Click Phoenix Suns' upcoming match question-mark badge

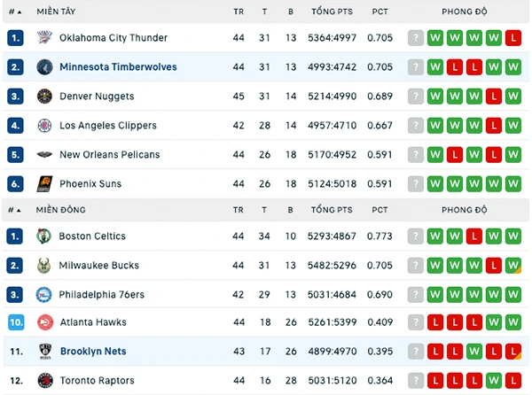click(416, 184)
